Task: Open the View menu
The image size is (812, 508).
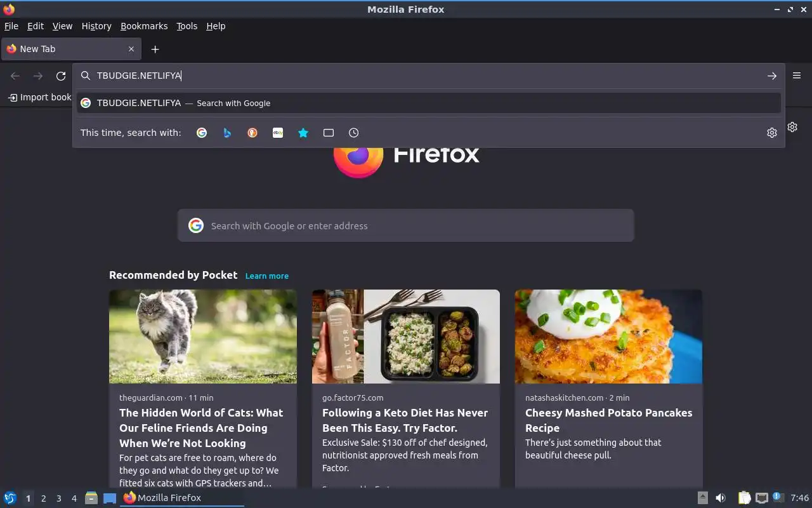Action: pos(62,26)
